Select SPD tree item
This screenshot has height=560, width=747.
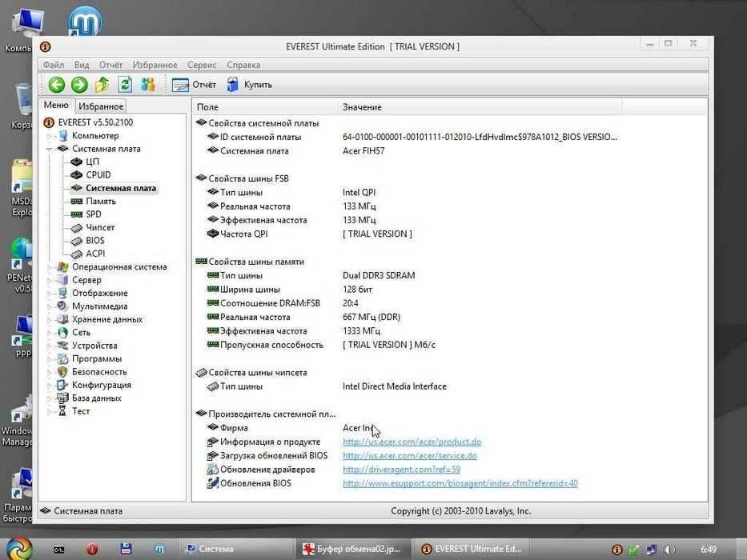click(x=94, y=214)
